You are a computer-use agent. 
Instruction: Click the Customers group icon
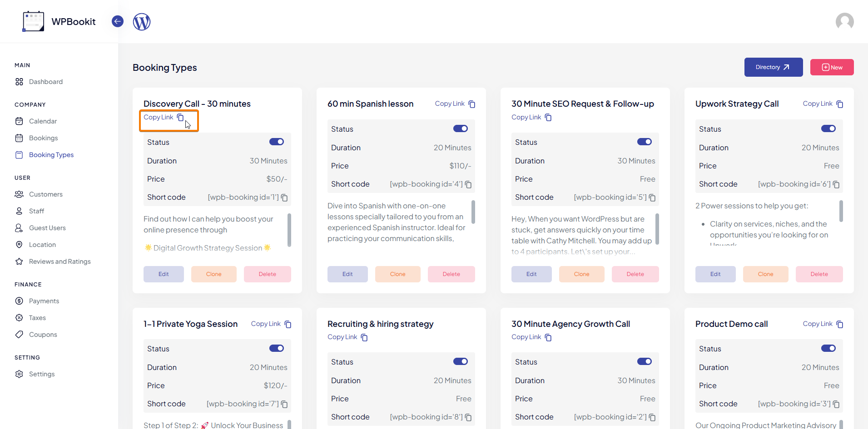[x=19, y=194]
